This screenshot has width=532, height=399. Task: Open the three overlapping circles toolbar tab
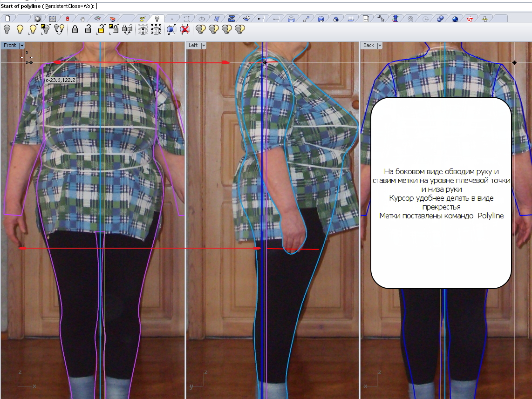click(x=336, y=19)
